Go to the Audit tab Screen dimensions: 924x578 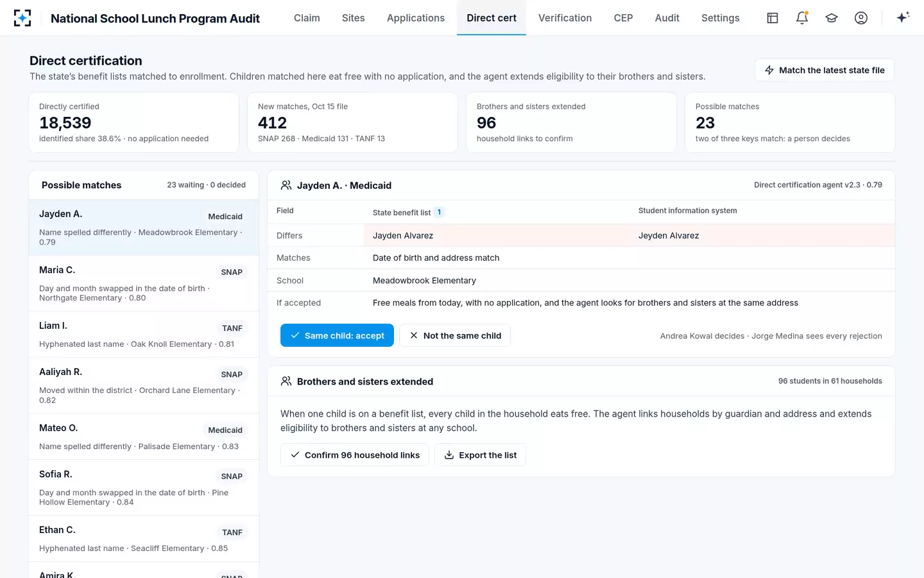click(667, 18)
